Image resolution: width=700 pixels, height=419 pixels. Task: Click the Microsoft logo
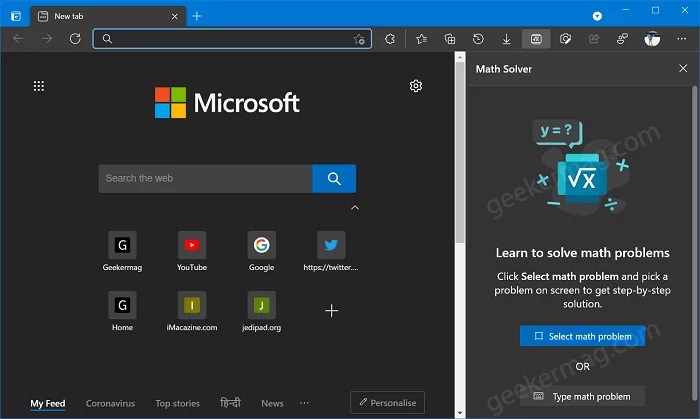227,103
